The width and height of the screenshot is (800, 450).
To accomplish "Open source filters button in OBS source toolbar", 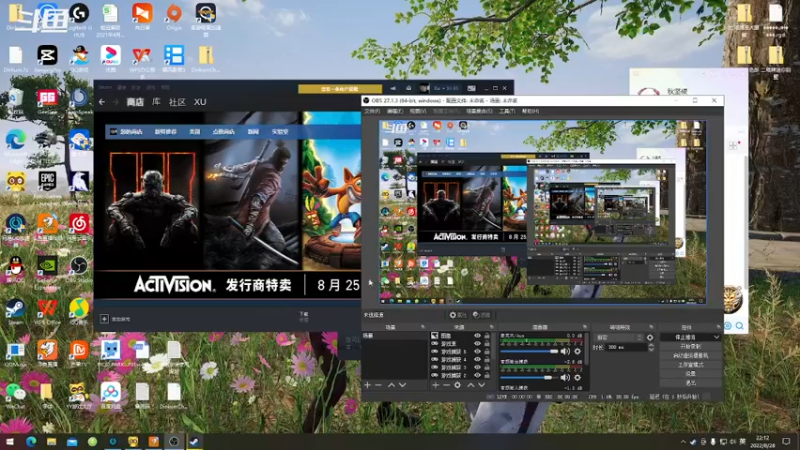I will pos(482,315).
